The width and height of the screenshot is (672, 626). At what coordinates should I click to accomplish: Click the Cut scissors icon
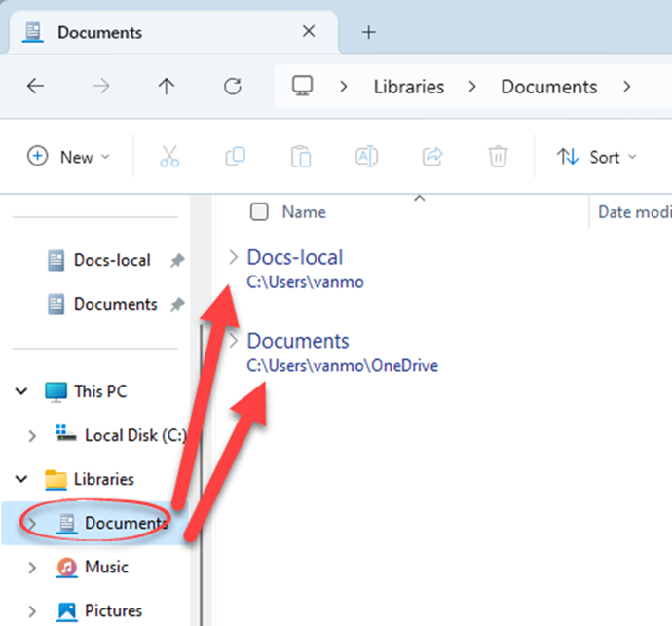pos(169,157)
